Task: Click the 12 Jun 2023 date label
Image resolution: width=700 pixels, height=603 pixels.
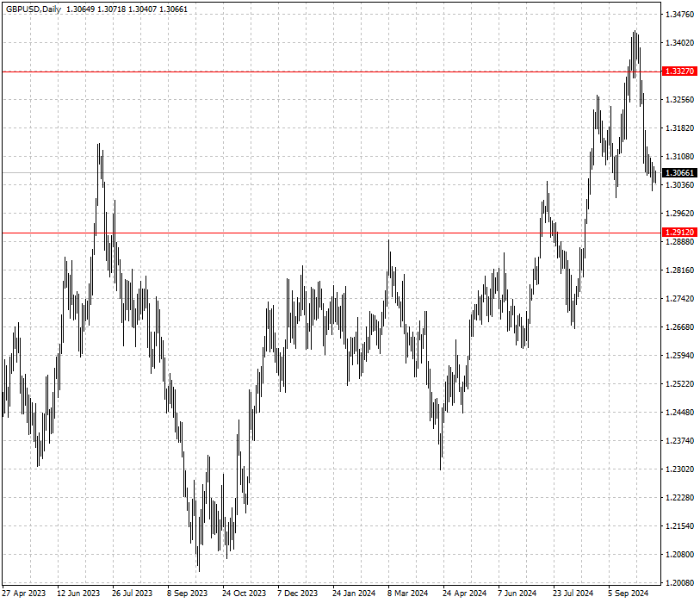Action: pyautogui.click(x=78, y=594)
